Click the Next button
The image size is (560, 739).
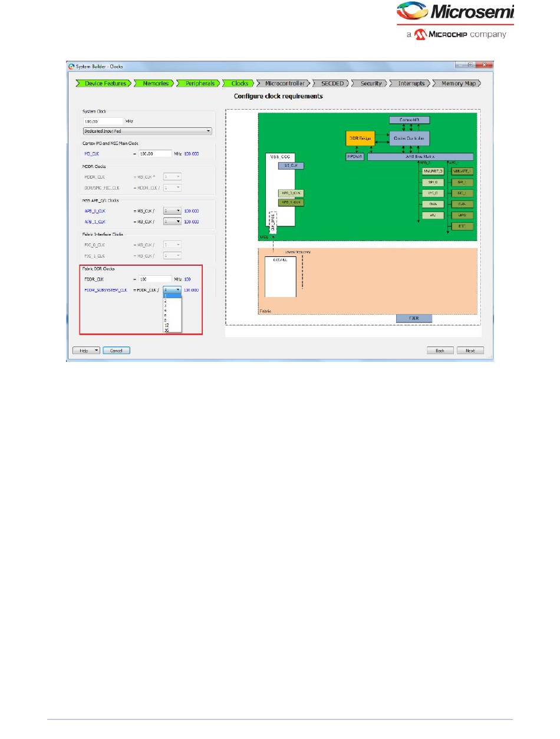point(470,350)
